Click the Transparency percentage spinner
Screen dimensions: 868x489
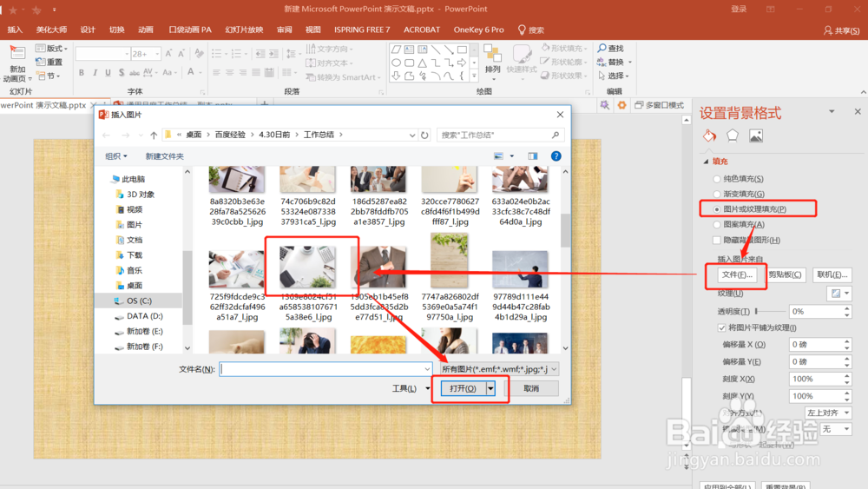[847, 311]
